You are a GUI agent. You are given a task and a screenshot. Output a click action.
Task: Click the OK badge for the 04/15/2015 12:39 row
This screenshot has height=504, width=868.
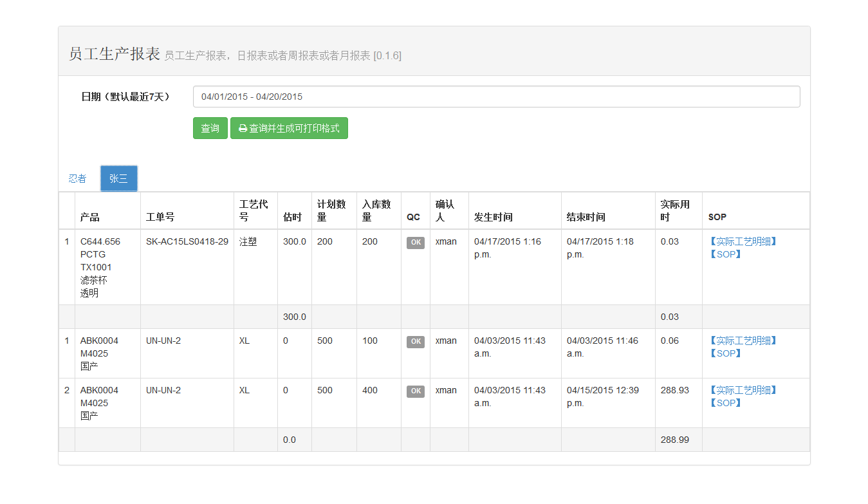(416, 391)
